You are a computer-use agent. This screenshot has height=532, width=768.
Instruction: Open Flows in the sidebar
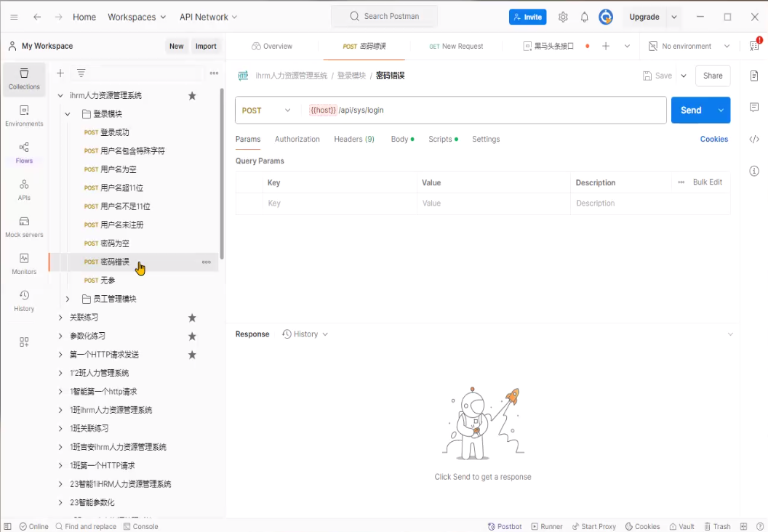pos(24,153)
